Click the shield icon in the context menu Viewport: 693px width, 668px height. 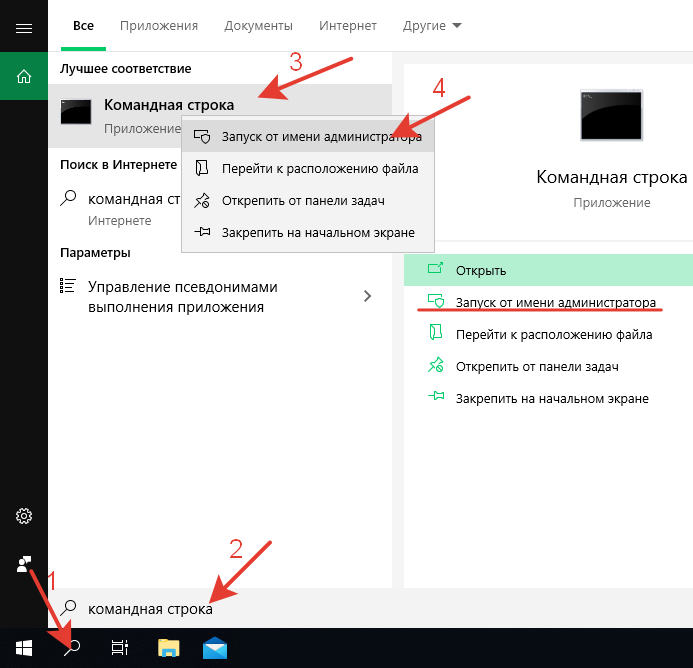202,137
